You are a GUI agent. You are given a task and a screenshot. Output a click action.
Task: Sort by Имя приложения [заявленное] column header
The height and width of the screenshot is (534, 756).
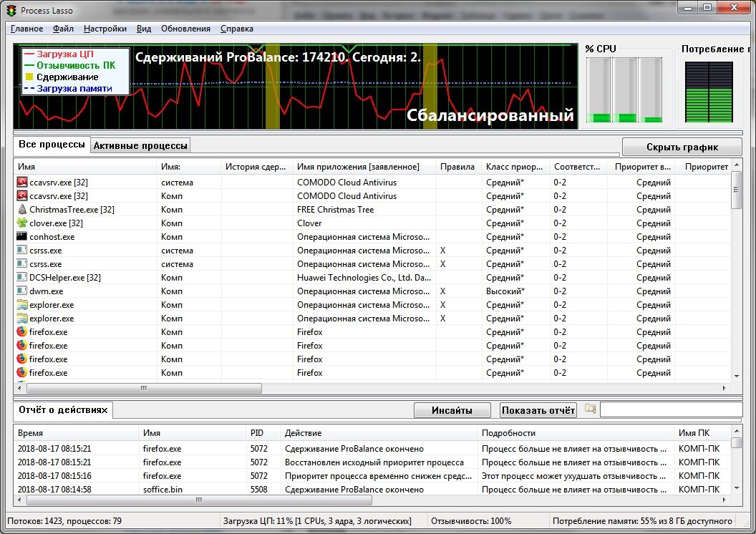364,167
